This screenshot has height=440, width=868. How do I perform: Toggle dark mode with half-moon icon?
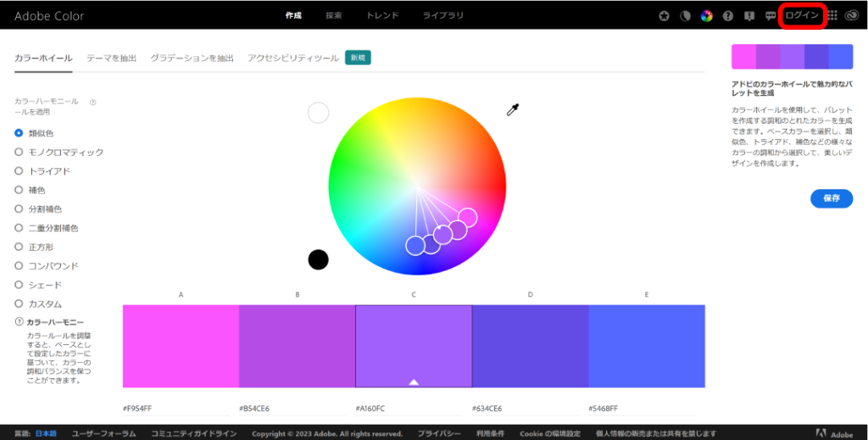(x=686, y=16)
